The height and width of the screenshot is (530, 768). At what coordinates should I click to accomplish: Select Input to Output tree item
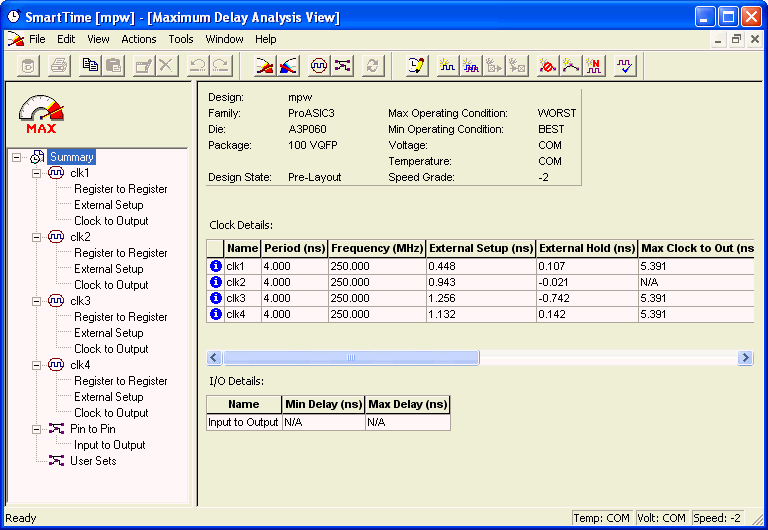tap(110, 445)
